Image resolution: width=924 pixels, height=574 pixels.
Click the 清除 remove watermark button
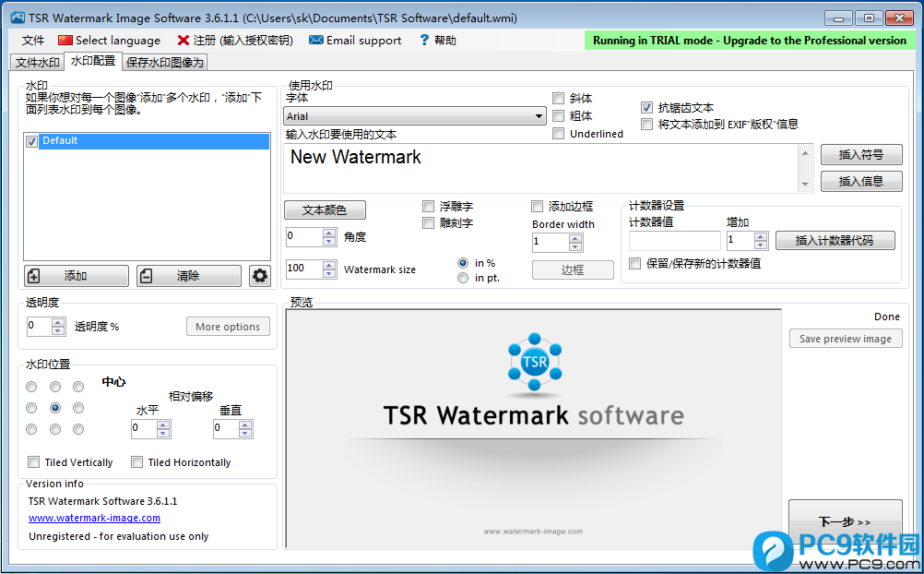[188, 276]
